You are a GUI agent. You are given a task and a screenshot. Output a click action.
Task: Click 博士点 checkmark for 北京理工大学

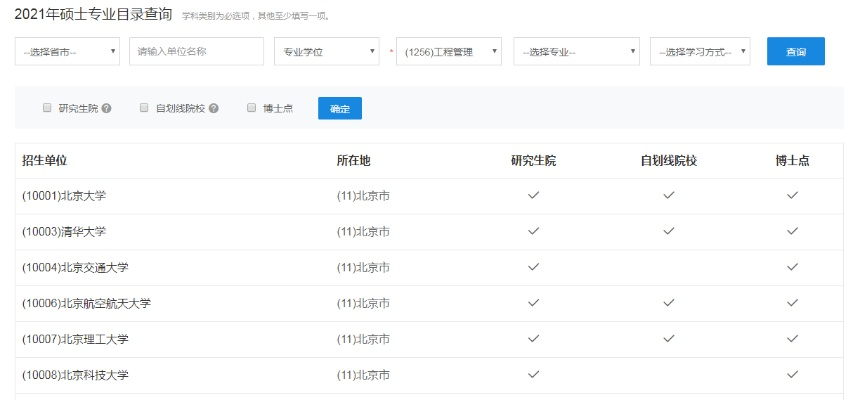(792, 339)
